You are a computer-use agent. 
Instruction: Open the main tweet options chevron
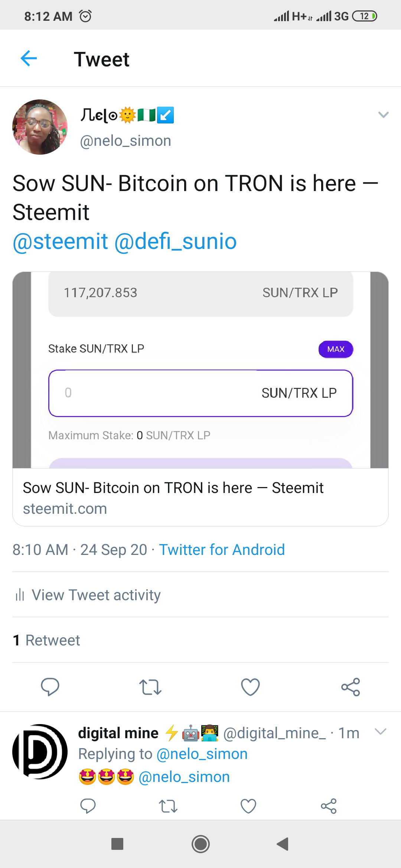coord(383,115)
